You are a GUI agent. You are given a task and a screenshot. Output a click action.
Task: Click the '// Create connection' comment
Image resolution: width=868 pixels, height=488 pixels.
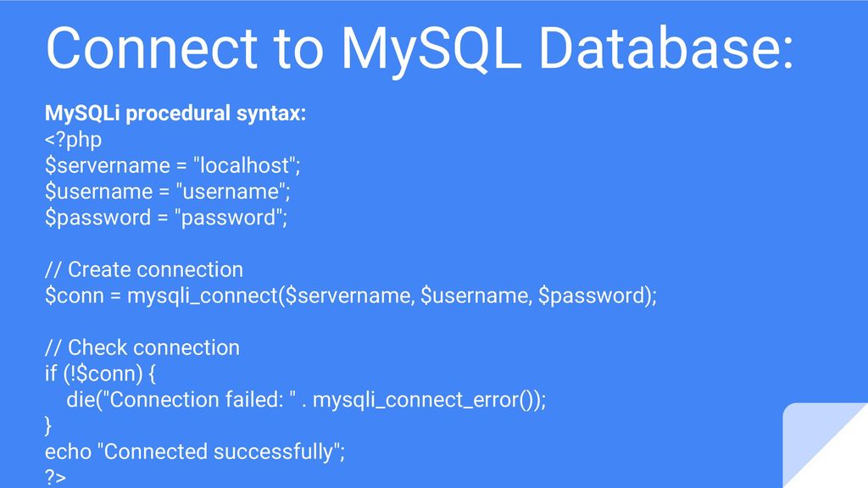pyautogui.click(x=144, y=269)
